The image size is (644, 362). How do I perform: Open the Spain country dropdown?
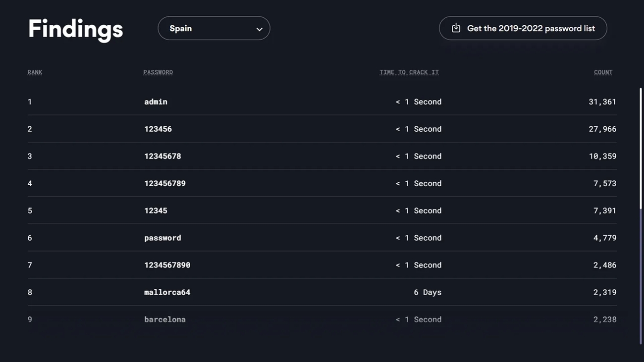tap(214, 28)
